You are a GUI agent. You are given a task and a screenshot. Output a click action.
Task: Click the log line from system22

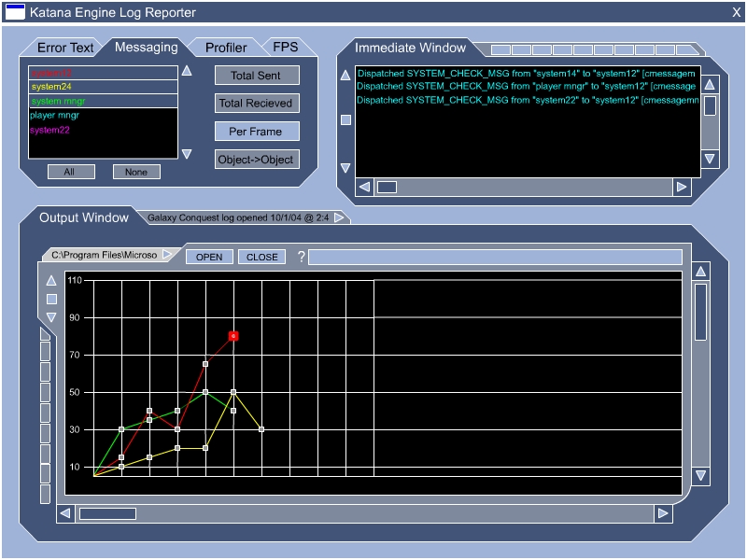click(x=528, y=100)
